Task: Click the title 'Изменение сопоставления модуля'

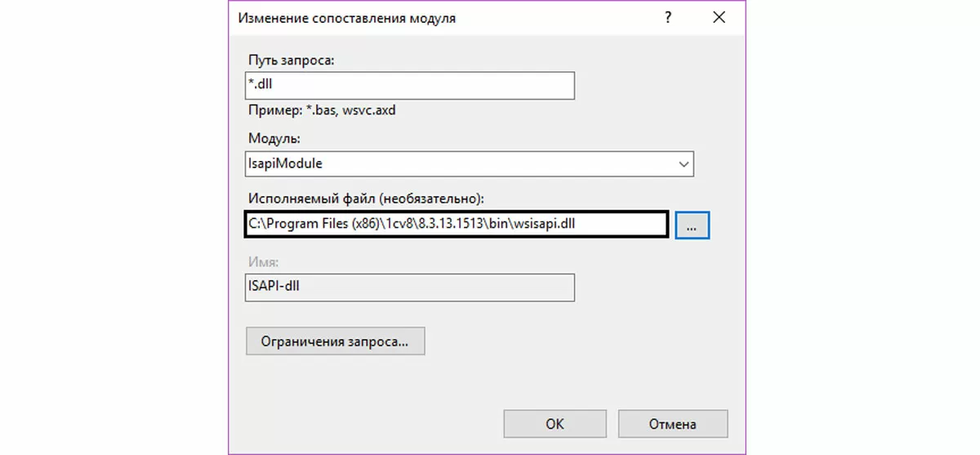Action: coord(346,18)
